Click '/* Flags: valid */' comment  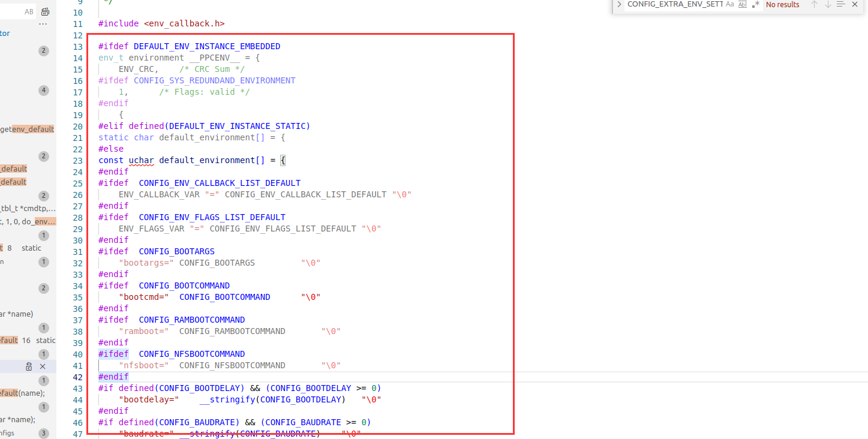click(205, 92)
